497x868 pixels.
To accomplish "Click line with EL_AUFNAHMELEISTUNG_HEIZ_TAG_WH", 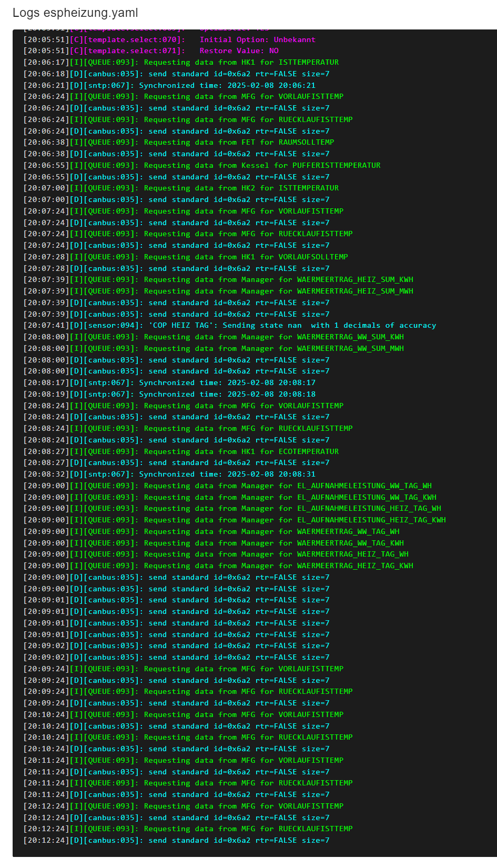I will tap(232, 509).
